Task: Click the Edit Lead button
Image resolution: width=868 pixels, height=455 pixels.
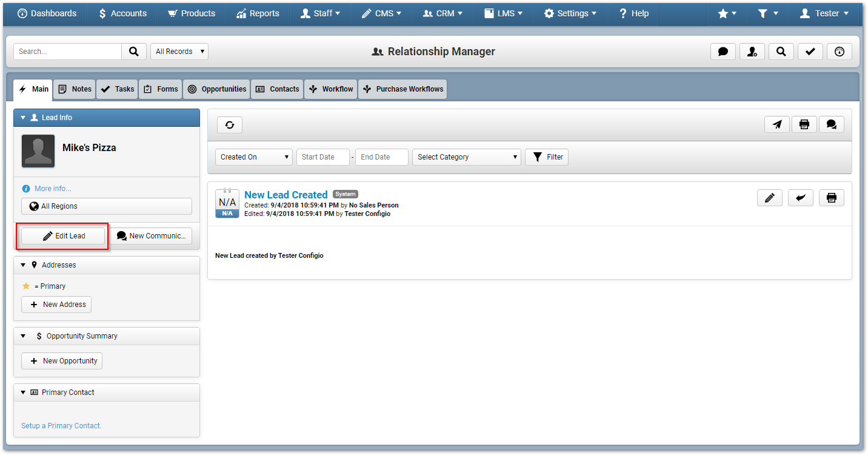Action: pos(63,236)
